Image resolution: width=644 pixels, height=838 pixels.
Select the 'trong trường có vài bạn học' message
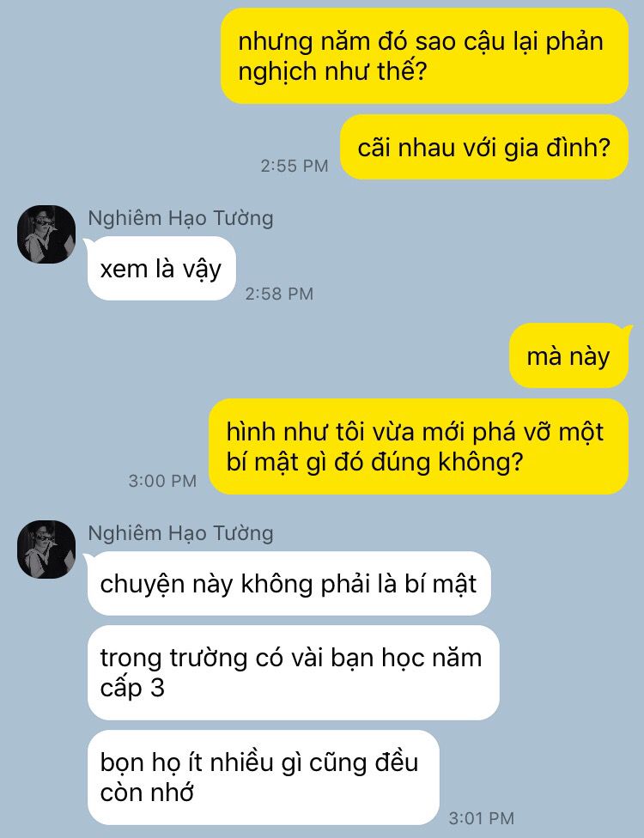click(293, 672)
